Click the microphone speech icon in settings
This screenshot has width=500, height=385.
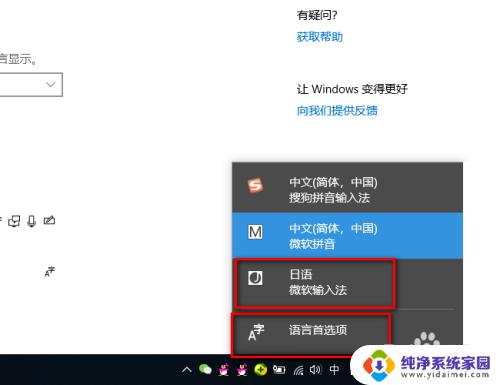pyautogui.click(x=32, y=221)
